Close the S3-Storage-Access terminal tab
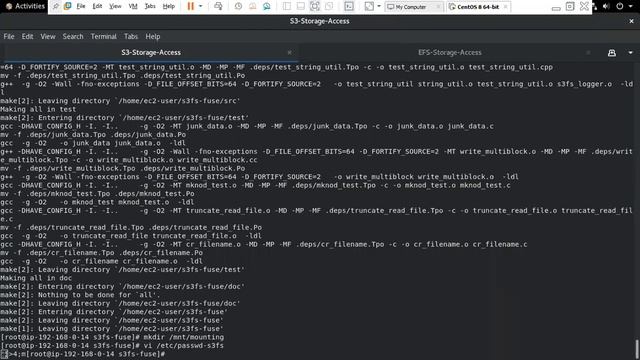 [289, 52]
